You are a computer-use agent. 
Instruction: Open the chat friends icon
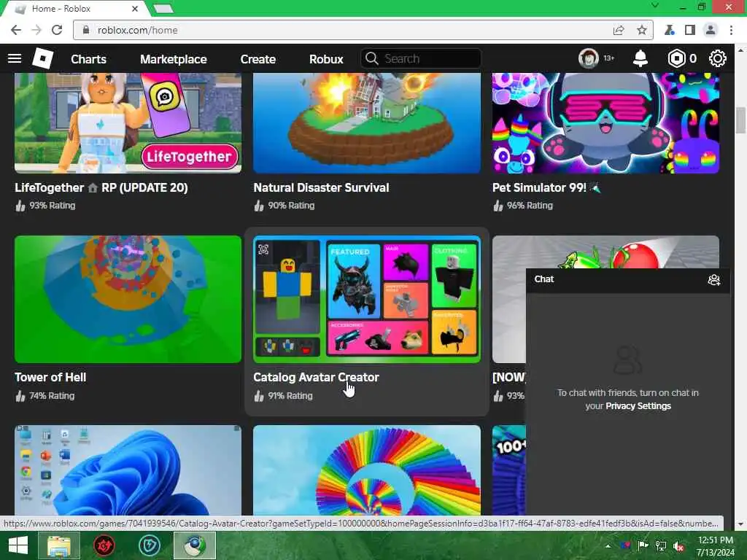click(713, 279)
